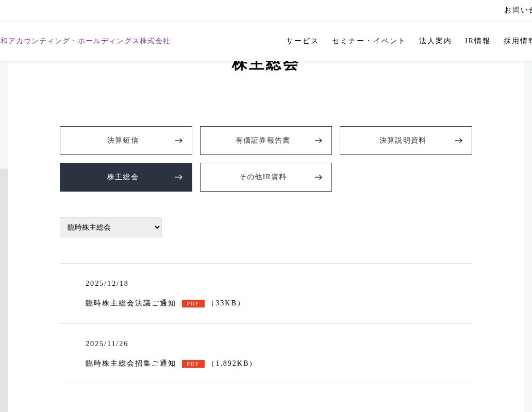Click the PDF badge for 臨時株主総会決議ご通知
Screen dimensions: 532x412
(x=193, y=303)
